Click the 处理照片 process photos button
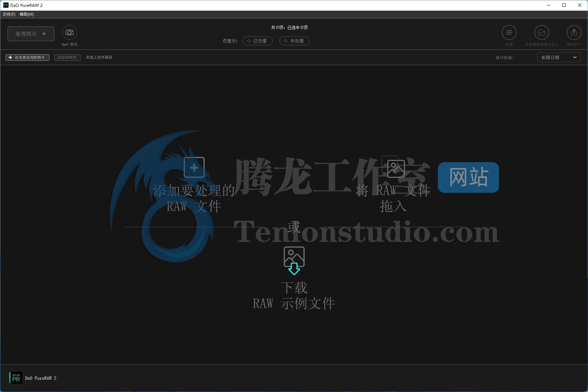 click(31, 34)
